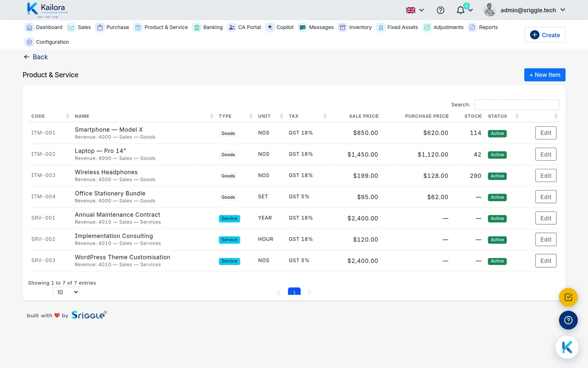Click the $1,450.00 sale price
This screenshot has width=588, height=368.
pyautogui.click(x=363, y=155)
